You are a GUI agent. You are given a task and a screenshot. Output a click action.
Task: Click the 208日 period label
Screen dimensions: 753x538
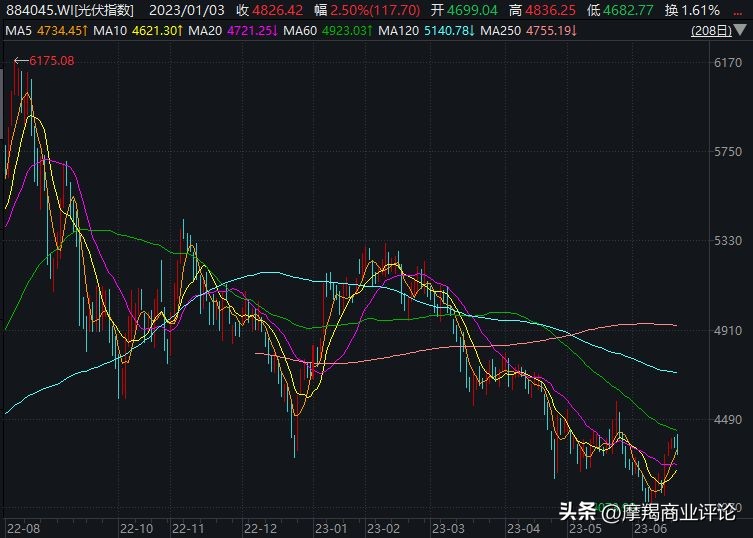tap(712, 31)
